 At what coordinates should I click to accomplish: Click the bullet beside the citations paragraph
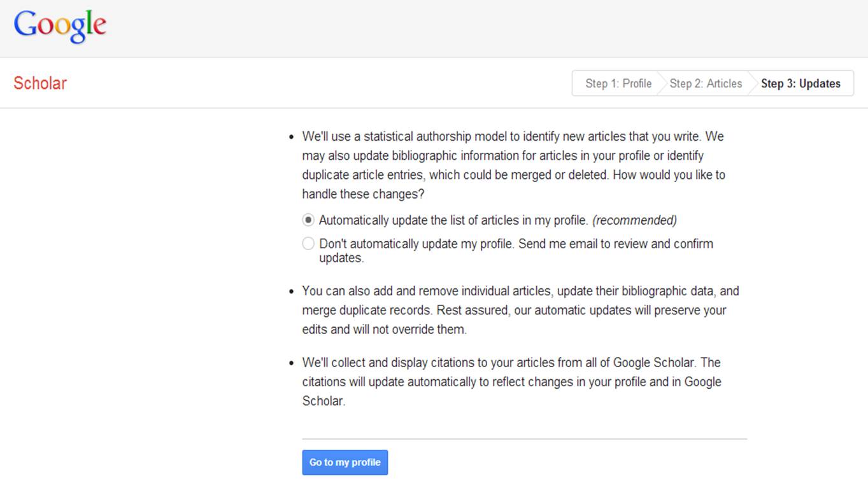coord(291,363)
